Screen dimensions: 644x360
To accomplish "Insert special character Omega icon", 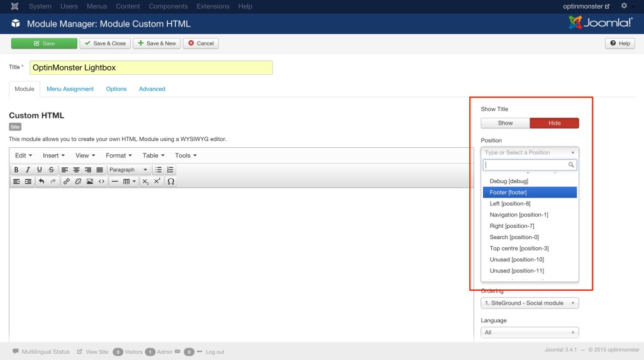I will point(171,181).
